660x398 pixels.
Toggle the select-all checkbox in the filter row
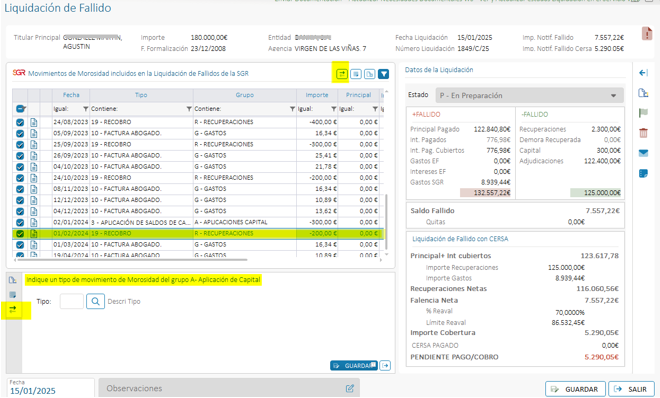(x=20, y=109)
